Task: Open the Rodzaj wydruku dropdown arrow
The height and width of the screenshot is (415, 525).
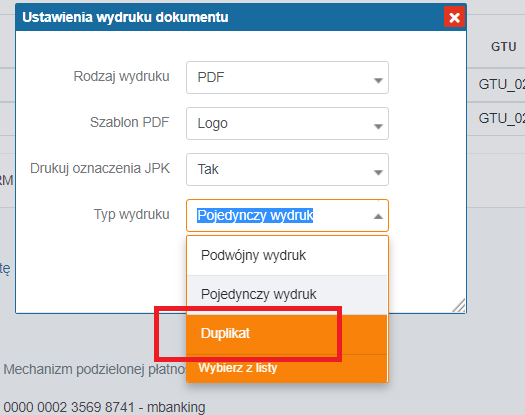Action: point(378,80)
